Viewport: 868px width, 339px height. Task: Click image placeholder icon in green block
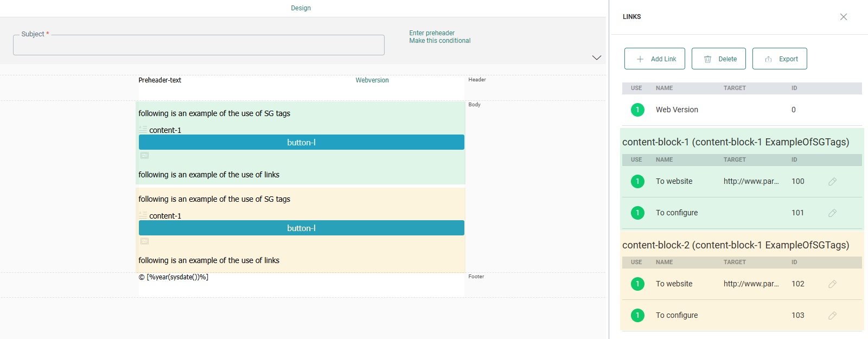[144, 156]
